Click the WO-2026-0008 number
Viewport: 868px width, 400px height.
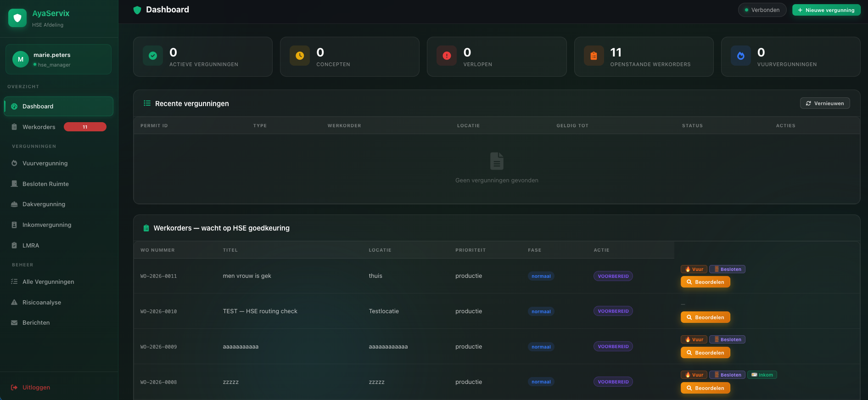click(x=158, y=383)
